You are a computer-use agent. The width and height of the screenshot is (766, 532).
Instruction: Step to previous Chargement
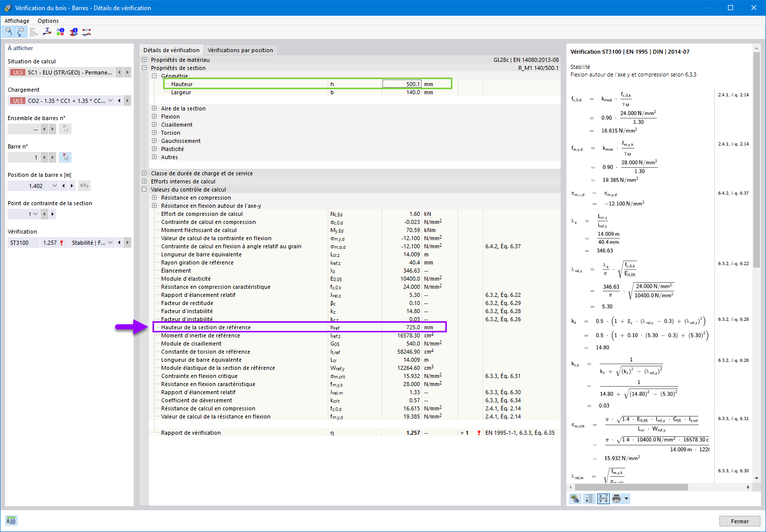(119, 101)
